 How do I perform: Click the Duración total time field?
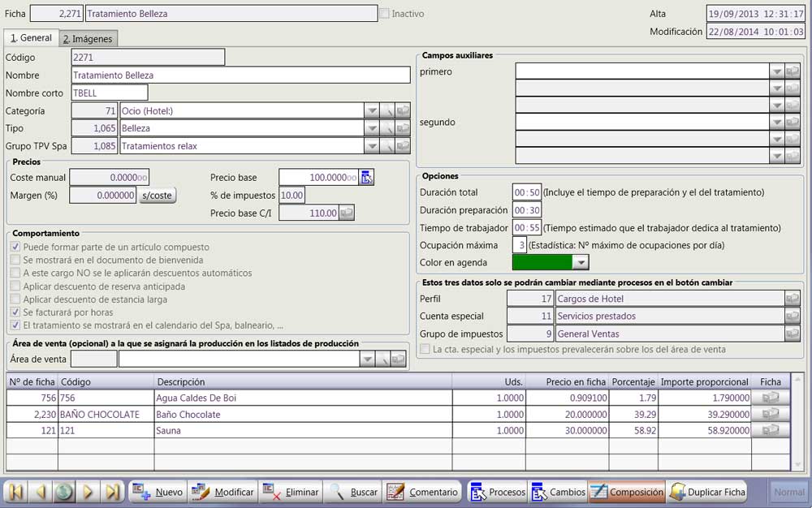click(527, 192)
